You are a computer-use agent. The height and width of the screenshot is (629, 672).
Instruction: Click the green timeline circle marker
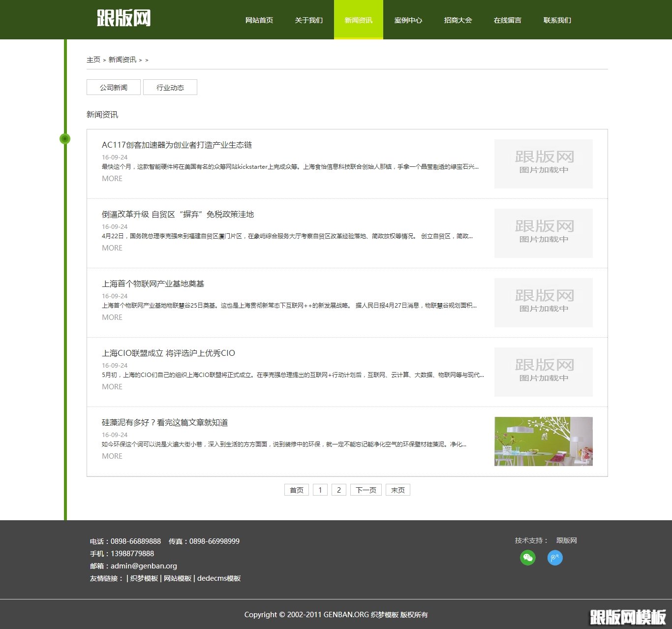coord(65,139)
